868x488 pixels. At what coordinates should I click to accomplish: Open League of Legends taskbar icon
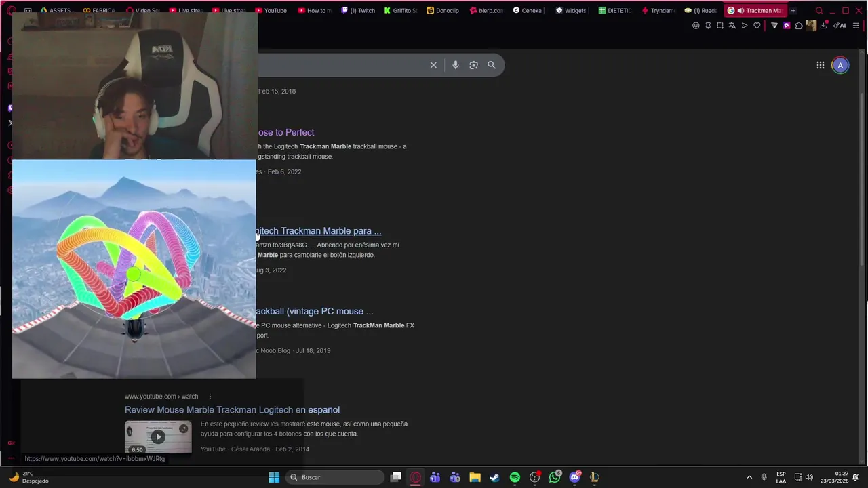coord(595,477)
